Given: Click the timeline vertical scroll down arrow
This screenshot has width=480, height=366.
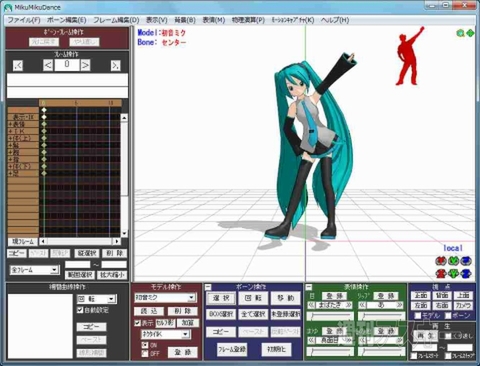Looking at the screenshot, I should [x=124, y=233].
